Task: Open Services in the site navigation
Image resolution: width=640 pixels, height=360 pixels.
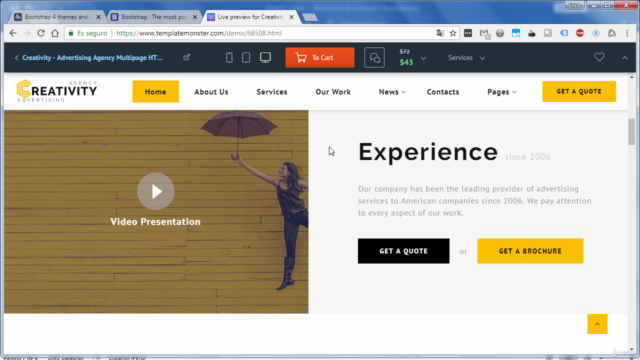Action: [272, 92]
